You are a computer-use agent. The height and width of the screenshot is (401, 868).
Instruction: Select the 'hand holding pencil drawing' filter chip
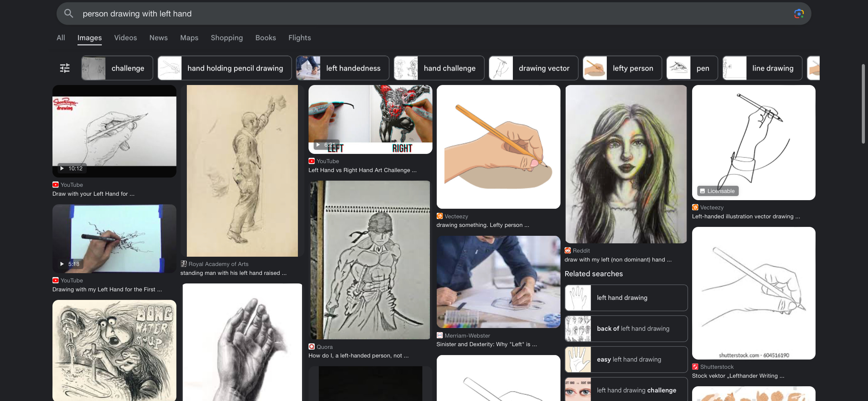click(x=225, y=68)
